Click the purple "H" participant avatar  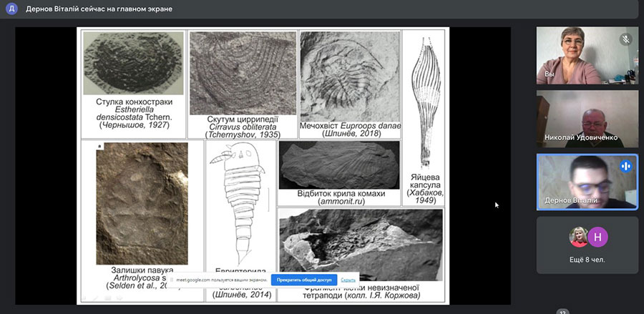[x=597, y=237]
